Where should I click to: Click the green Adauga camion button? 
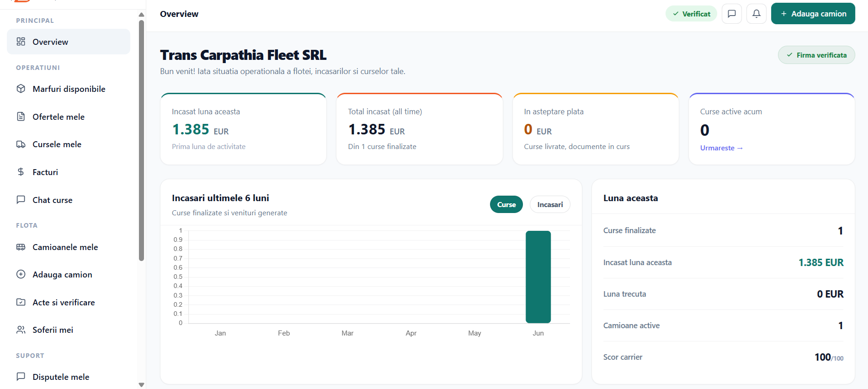pos(813,14)
